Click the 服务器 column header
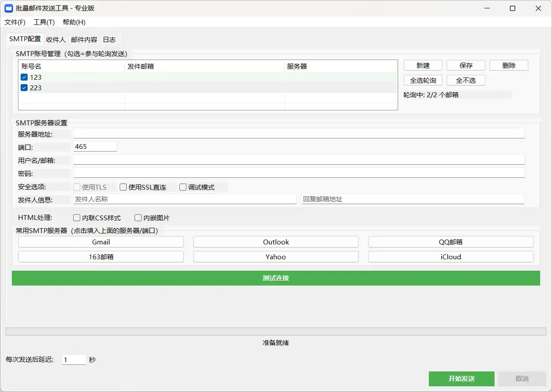Screen dimensions: 552x392 pos(341,67)
